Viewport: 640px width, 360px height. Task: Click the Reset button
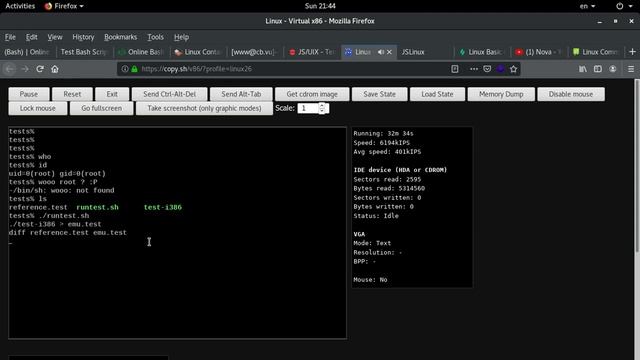tap(72, 94)
